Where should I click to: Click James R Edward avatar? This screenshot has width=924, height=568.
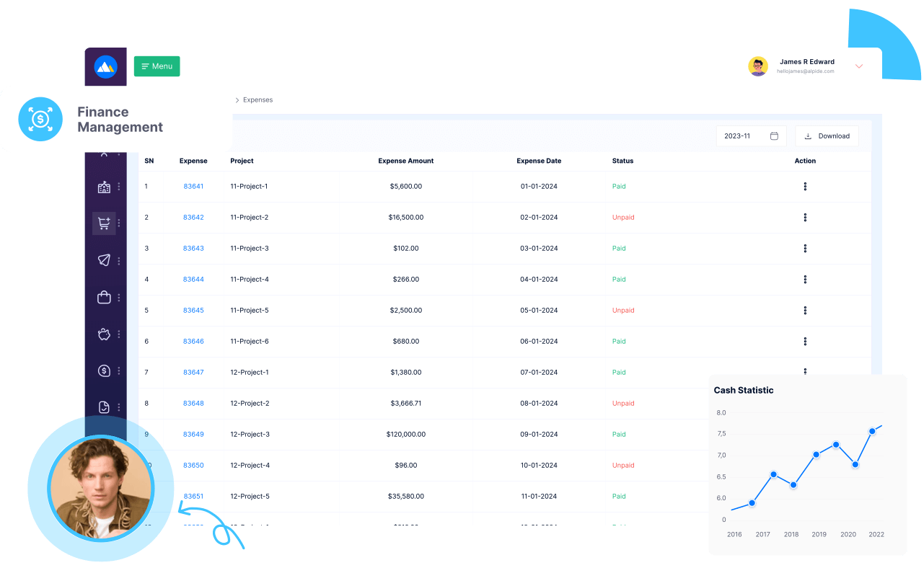pyautogui.click(x=757, y=66)
